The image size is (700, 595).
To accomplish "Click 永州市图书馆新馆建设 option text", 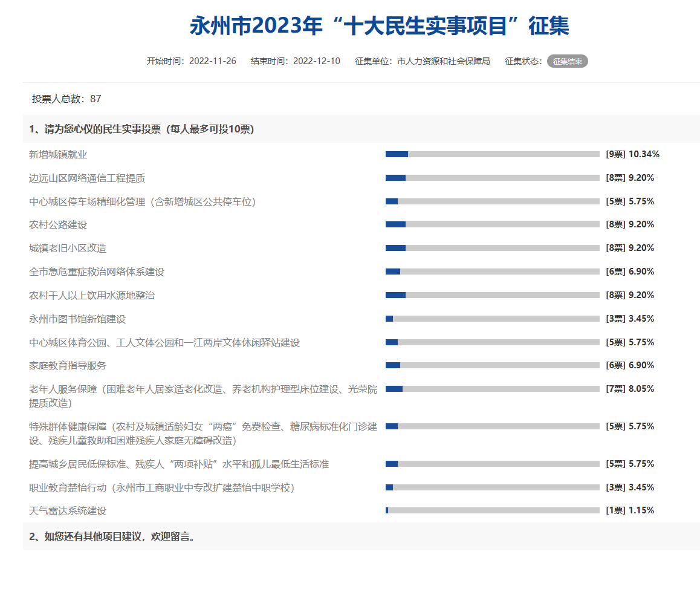I will pos(77,319).
